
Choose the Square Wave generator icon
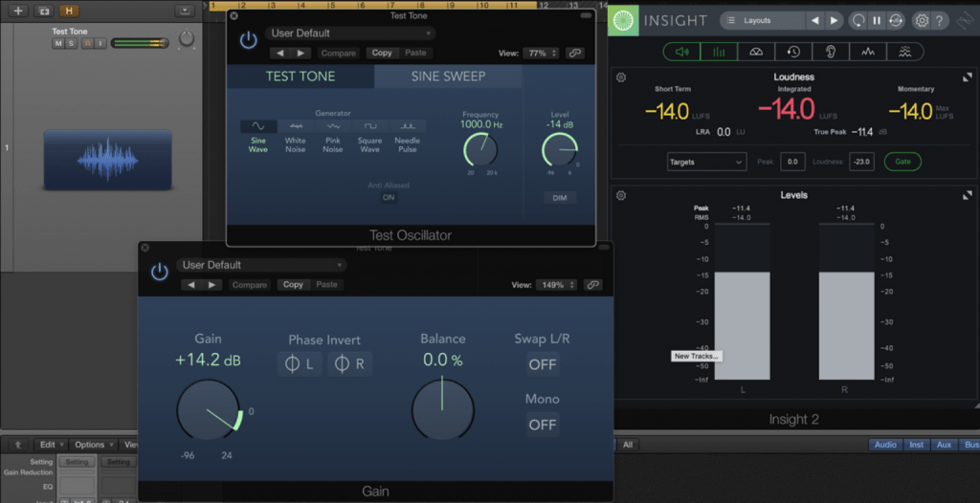[369, 126]
